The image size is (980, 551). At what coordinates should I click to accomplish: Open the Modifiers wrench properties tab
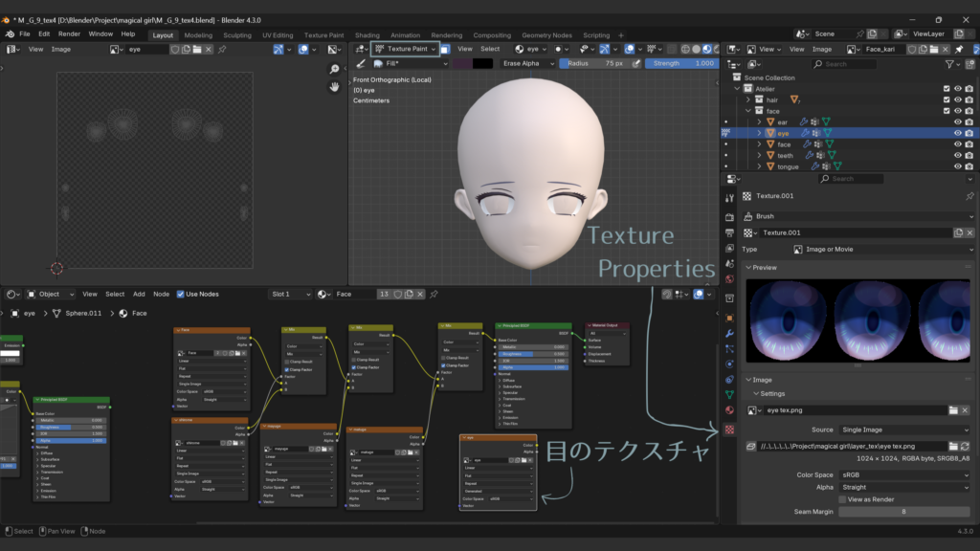(729, 333)
